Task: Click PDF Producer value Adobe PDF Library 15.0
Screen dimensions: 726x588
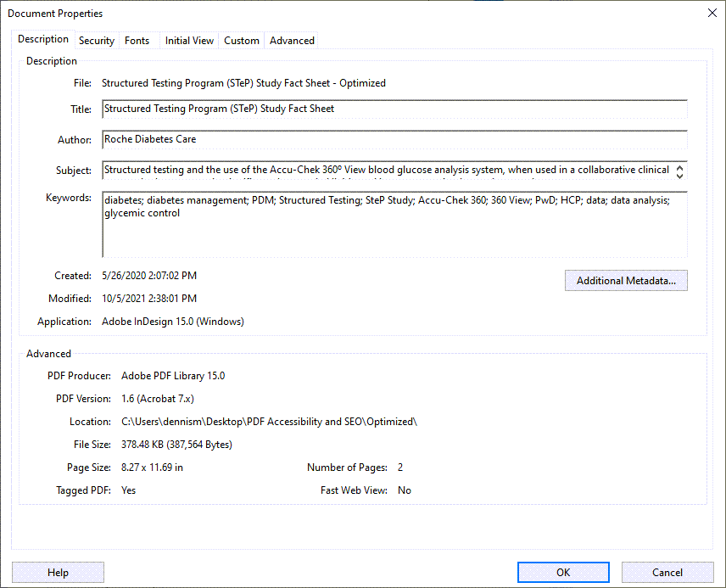Action: pyautogui.click(x=173, y=376)
